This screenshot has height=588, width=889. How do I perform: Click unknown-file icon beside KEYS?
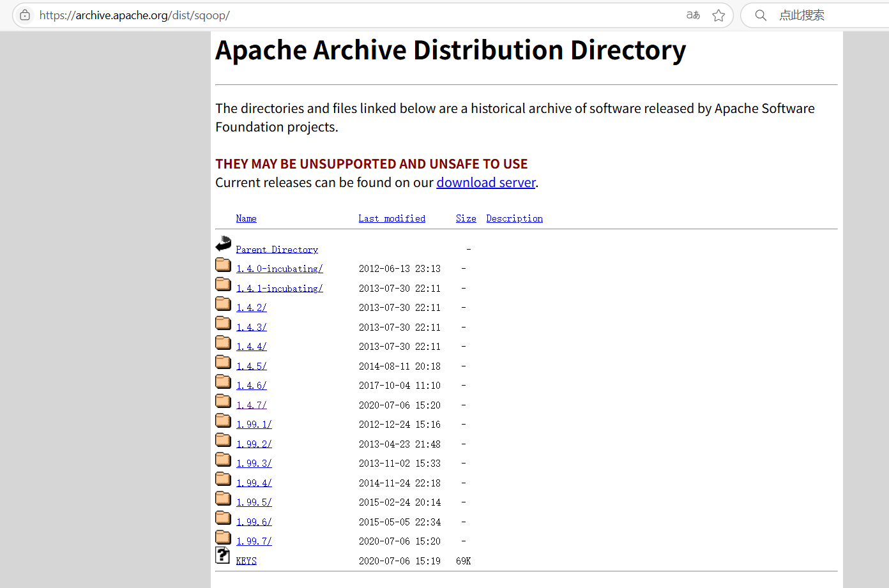point(223,555)
